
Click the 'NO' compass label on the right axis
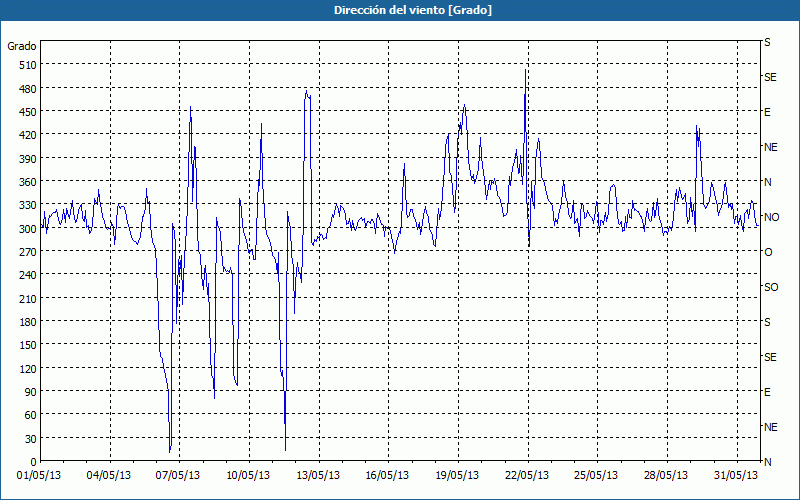pyautogui.click(x=772, y=217)
